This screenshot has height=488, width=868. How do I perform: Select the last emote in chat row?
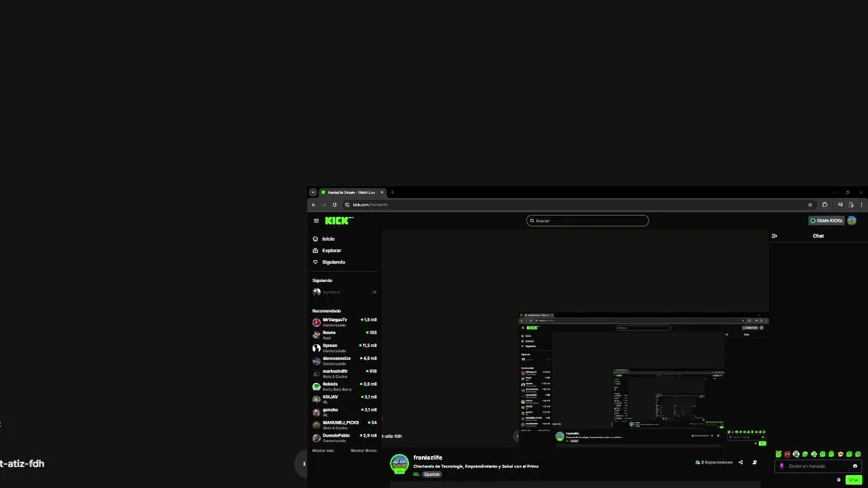point(858,454)
